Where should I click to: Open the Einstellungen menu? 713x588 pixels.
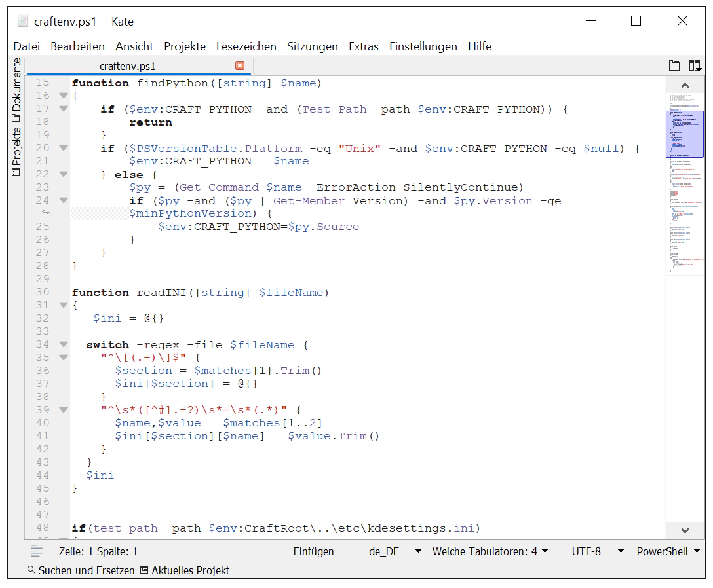click(x=423, y=46)
